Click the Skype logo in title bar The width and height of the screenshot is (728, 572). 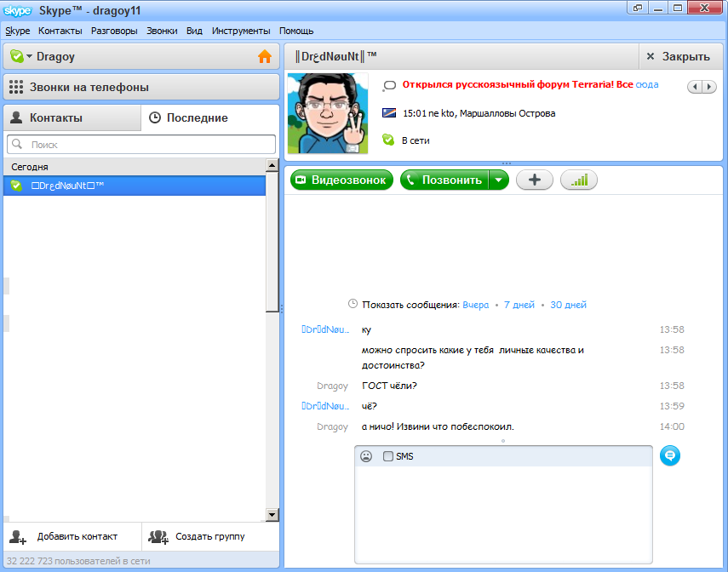coord(18,10)
